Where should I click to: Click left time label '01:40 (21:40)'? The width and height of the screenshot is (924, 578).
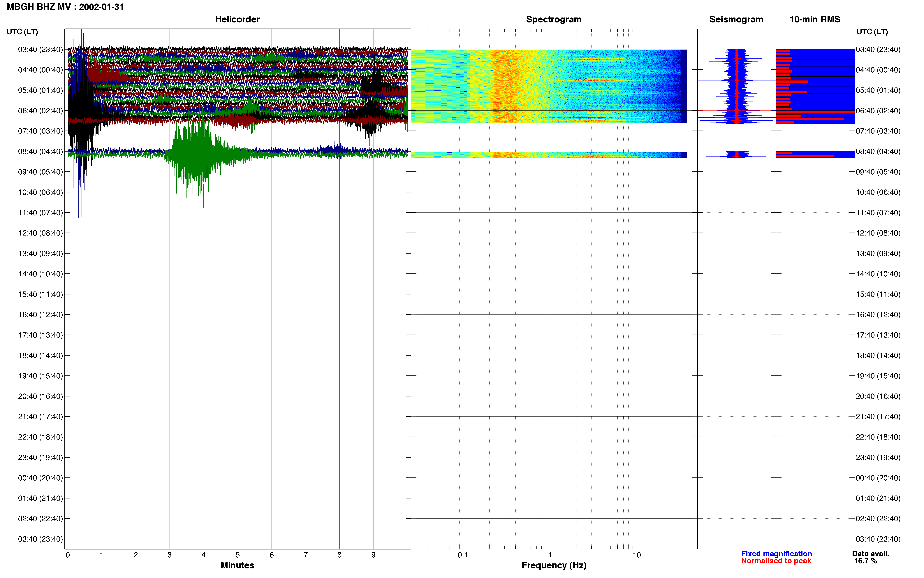[x=41, y=498]
